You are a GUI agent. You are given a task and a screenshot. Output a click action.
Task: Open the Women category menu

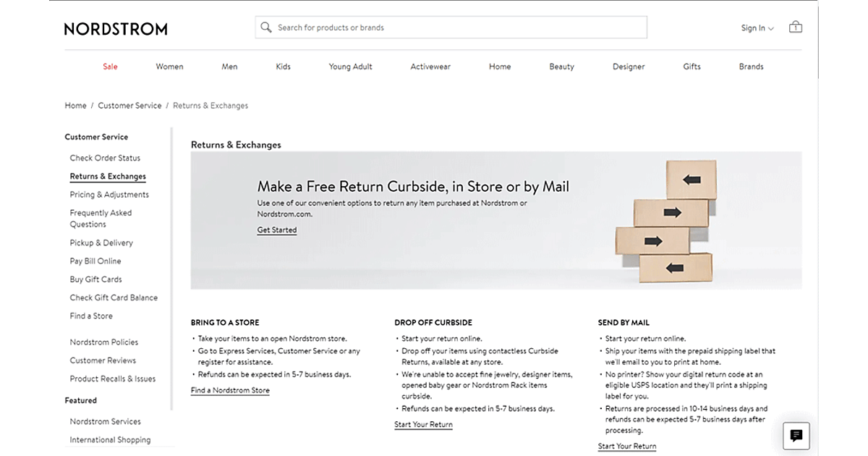169,67
